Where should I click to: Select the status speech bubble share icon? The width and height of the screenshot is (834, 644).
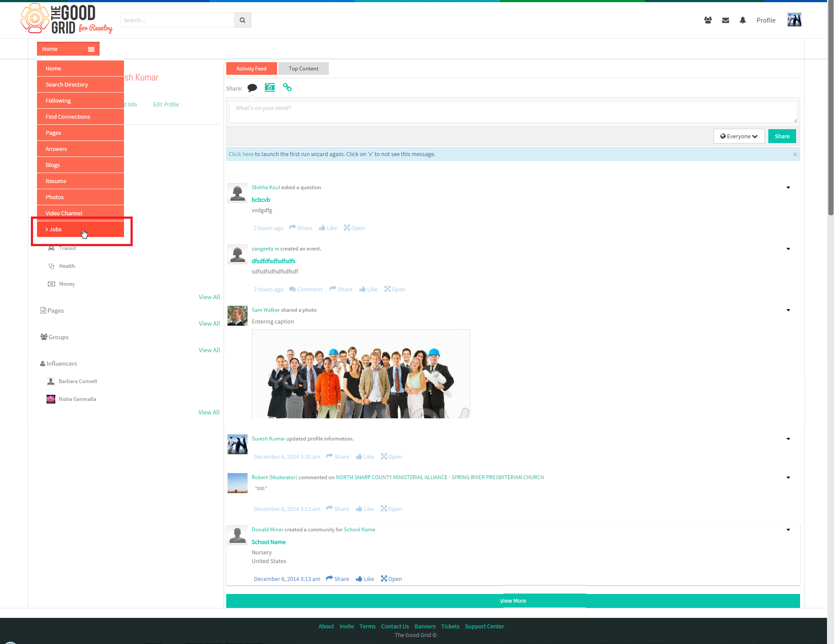pos(252,88)
